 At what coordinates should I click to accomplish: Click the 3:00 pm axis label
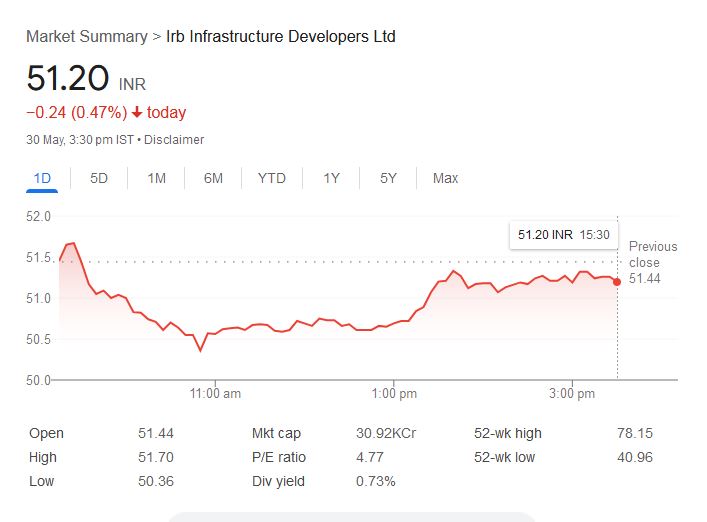pos(572,394)
